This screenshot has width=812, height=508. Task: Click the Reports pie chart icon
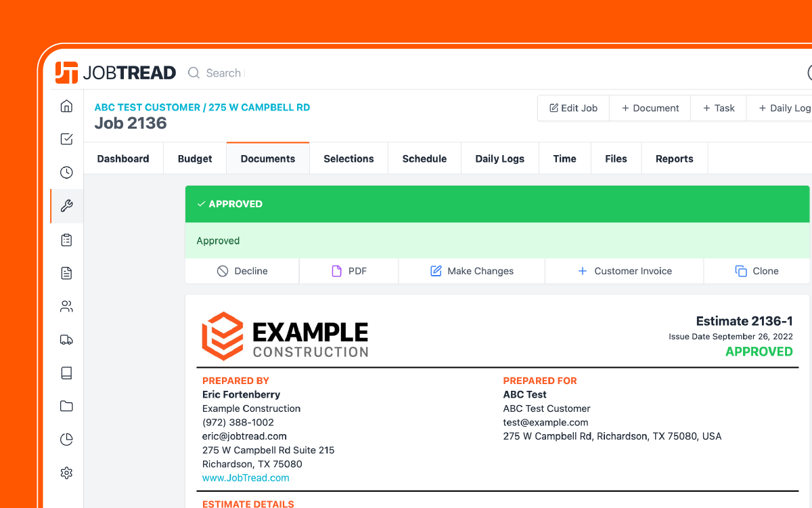click(x=66, y=439)
